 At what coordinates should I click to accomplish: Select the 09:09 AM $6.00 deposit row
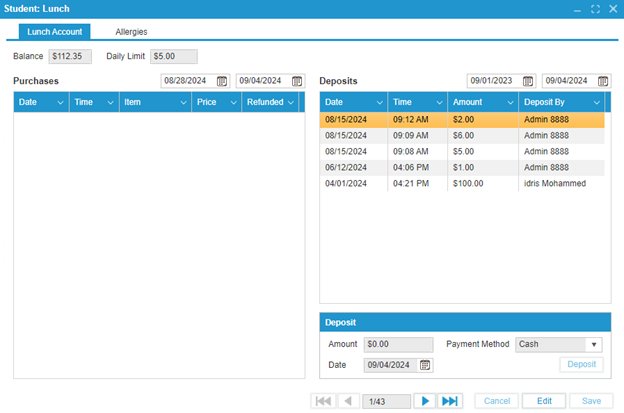463,136
